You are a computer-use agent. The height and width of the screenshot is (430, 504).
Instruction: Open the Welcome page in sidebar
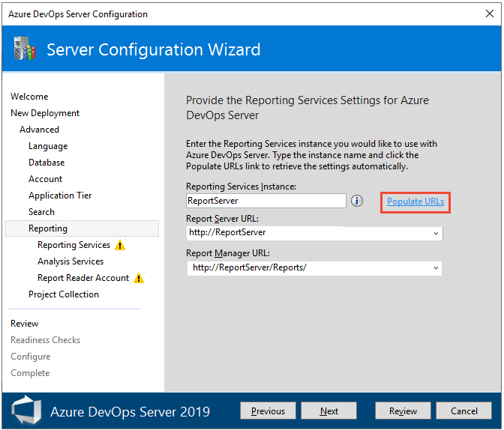click(x=29, y=97)
